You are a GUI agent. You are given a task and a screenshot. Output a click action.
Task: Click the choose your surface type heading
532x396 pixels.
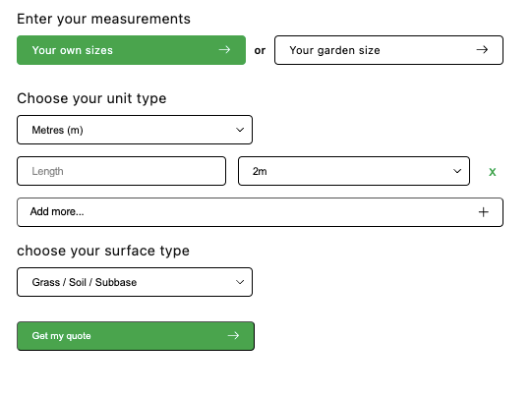(103, 251)
